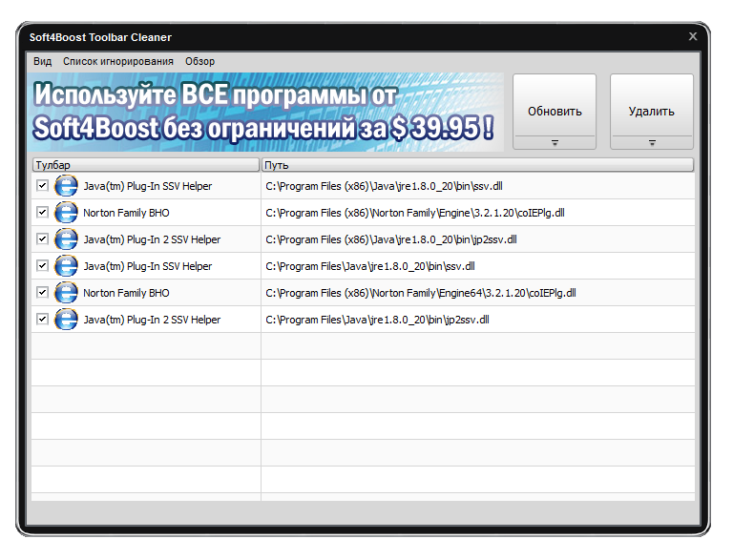Click IE icon for Program Files\Java jp2ssv.dll row
Viewport: 733px width, 560px height.
[x=66, y=320]
